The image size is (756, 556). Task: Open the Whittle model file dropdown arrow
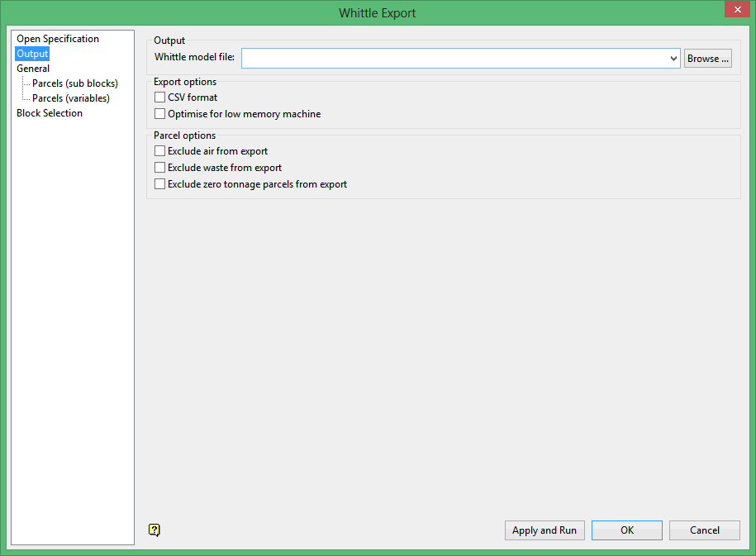click(673, 59)
